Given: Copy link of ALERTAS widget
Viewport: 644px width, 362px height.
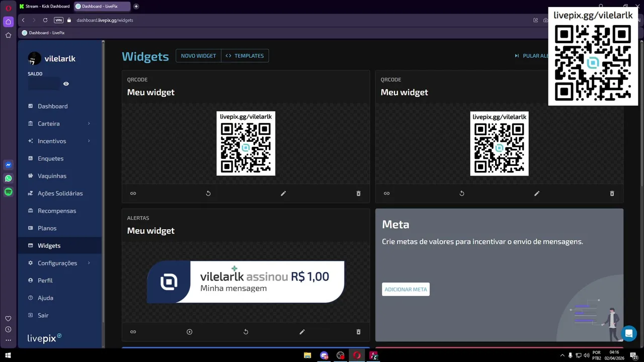Looking at the screenshot, I should (x=133, y=332).
